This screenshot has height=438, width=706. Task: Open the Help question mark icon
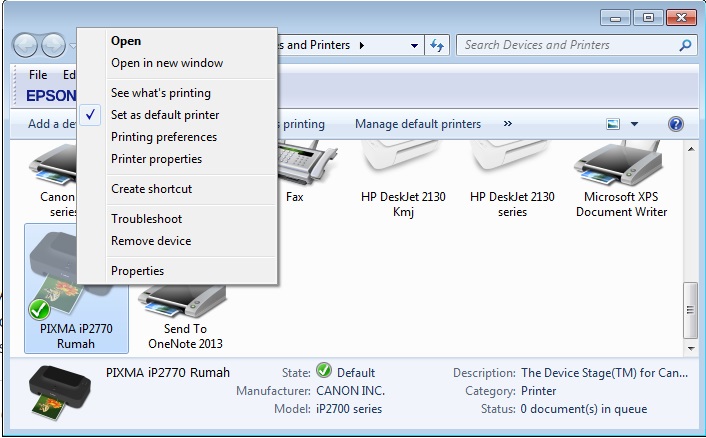coord(676,124)
